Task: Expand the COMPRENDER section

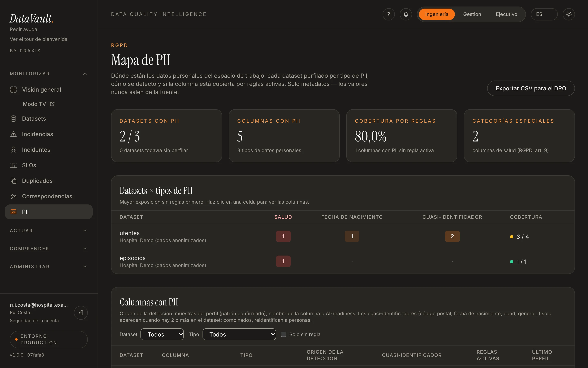Action: tap(49, 248)
